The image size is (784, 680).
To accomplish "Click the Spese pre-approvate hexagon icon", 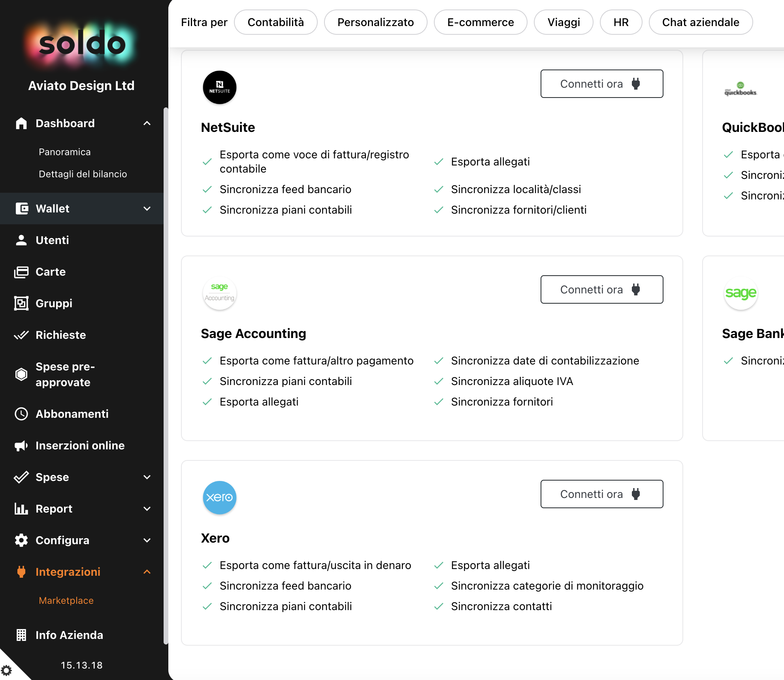I will point(21,374).
